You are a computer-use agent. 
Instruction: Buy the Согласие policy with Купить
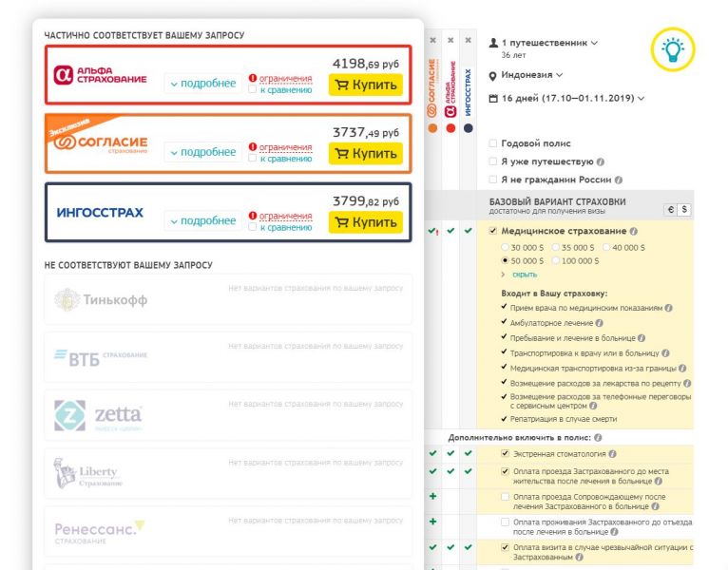[x=366, y=153]
